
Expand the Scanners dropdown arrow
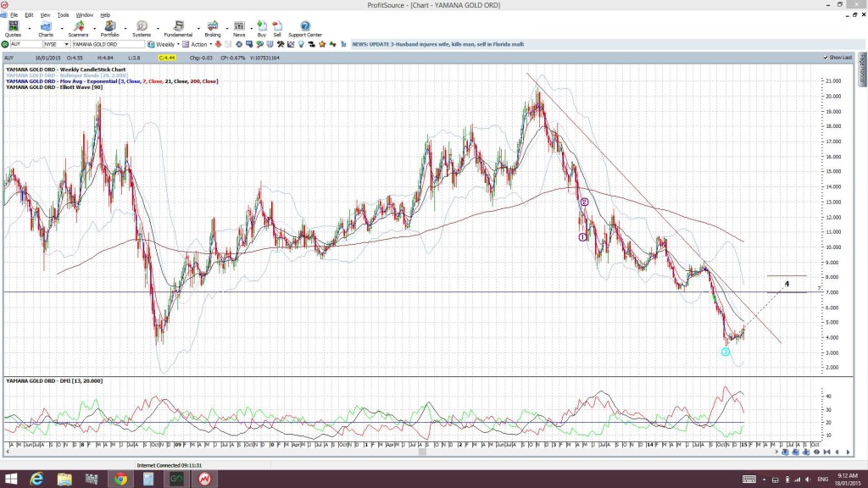94,28
